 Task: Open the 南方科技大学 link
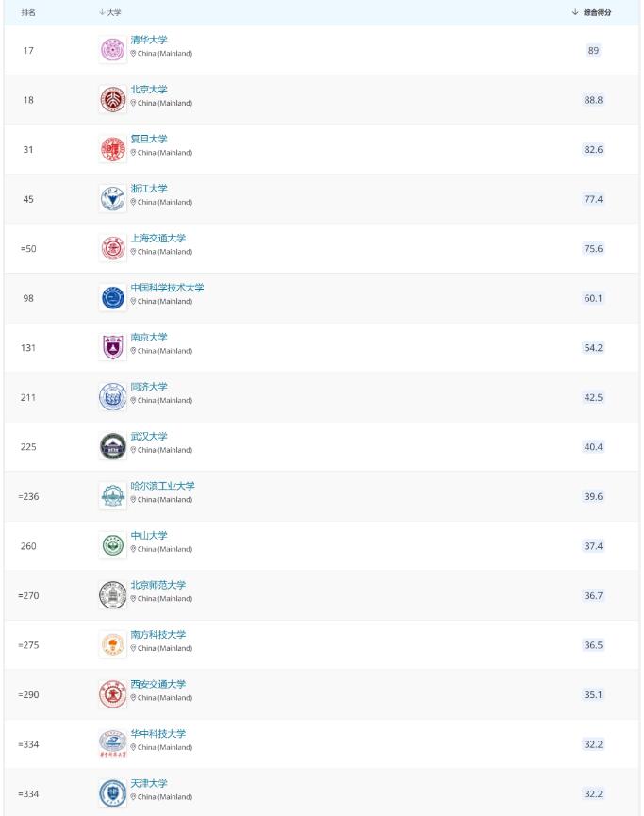157,634
